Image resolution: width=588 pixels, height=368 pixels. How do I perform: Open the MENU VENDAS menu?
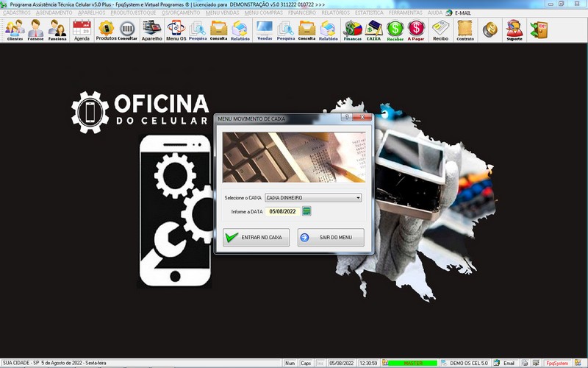[223, 13]
